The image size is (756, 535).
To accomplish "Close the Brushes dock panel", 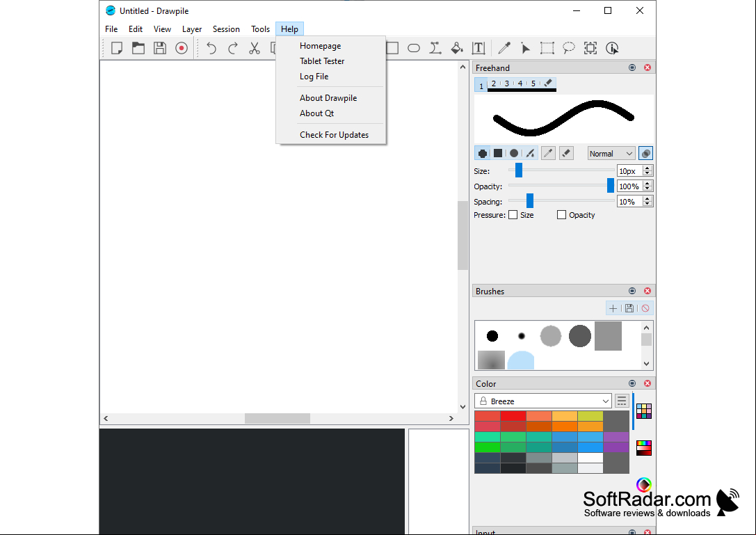I will click(648, 291).
